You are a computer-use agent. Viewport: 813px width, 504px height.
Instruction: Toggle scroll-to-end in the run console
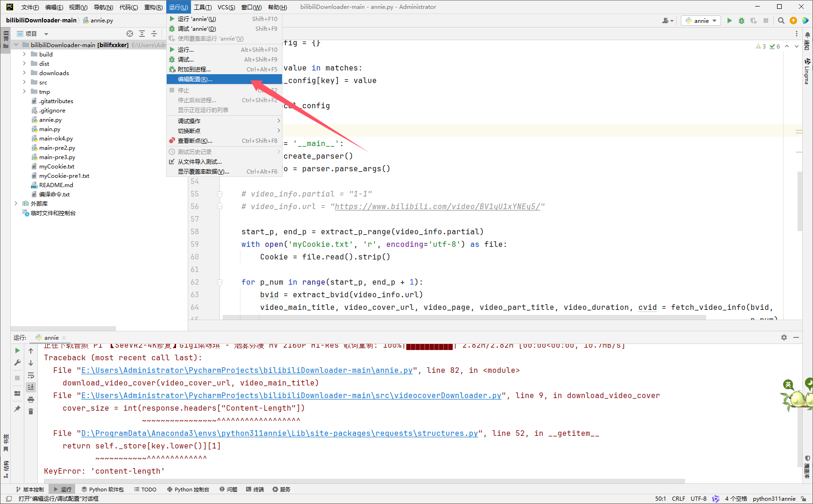click(31, 387)
